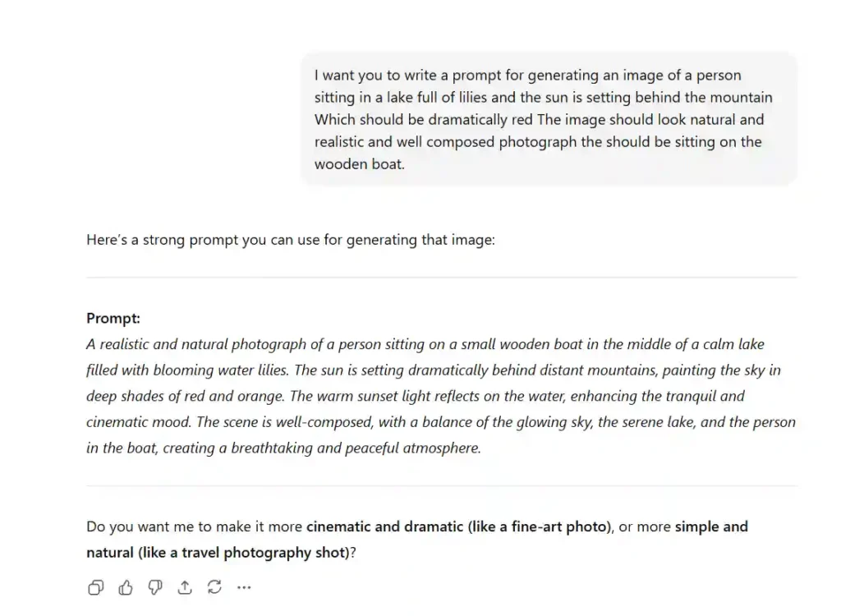Give the response a thumbs up
The image size is (841, 616).
(126, 587)
